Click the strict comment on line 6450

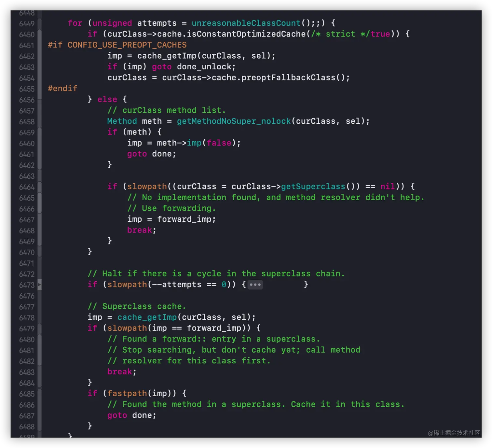point(341,34)
